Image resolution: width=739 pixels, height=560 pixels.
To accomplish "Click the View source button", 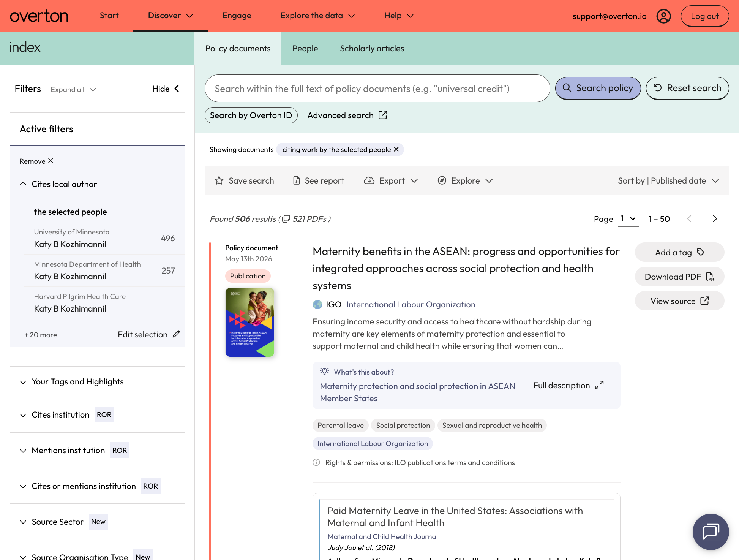I will point(679,301).
